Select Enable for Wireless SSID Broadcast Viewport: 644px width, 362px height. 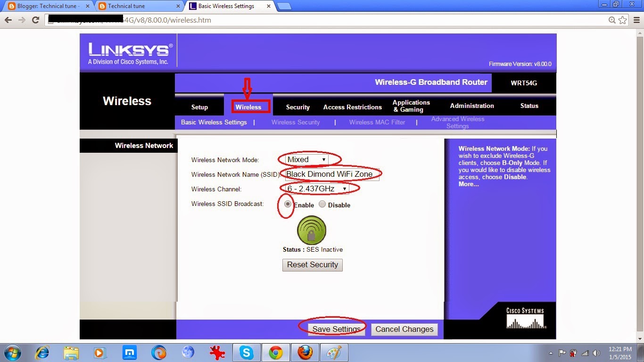pos(288,204)
